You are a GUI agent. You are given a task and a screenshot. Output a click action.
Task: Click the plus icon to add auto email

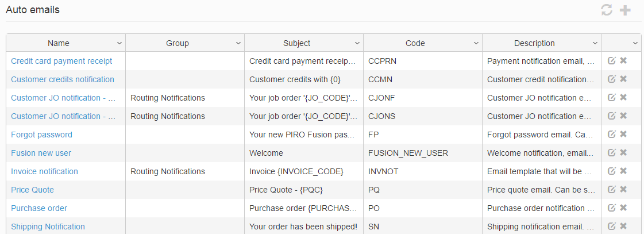[x=625, y=10]
